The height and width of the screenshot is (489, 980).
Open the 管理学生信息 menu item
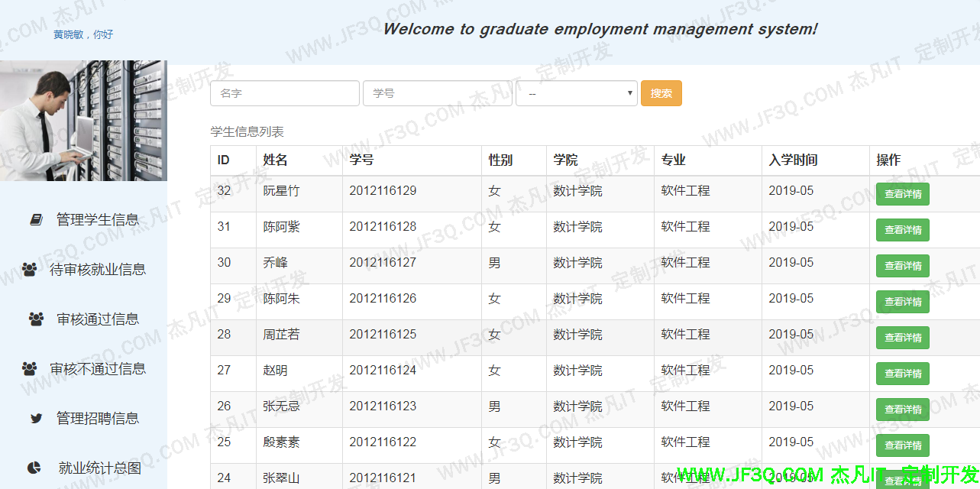[x=97, y=220]
